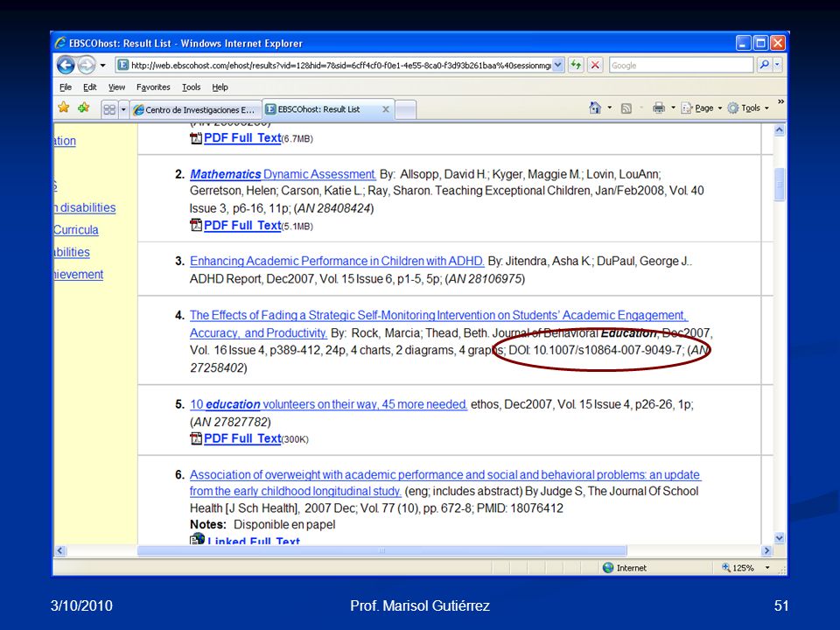The image size is (840, 630).
Task: Open Enhancing Academic Performance in Children with ADHD
Action: click(336, 261)
